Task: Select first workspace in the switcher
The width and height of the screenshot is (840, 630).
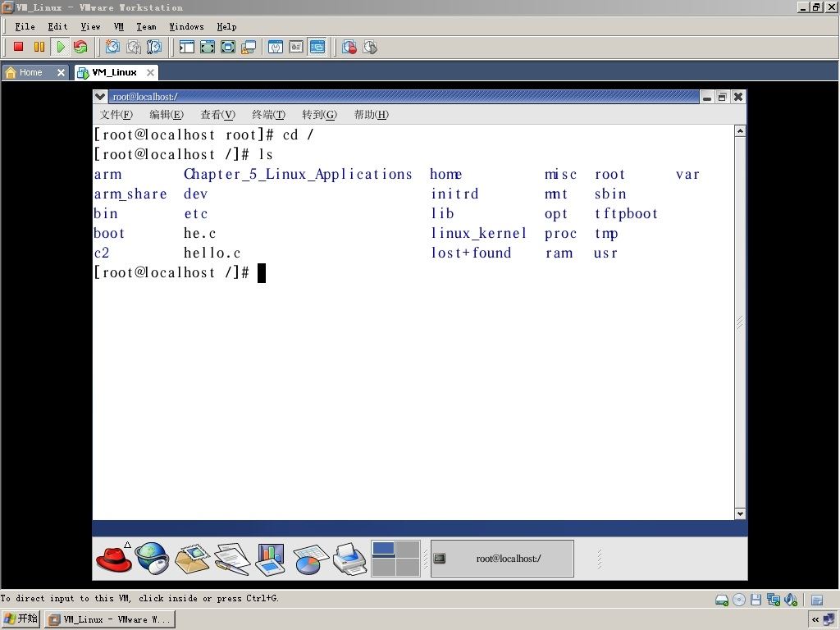Action: point(384,549)
